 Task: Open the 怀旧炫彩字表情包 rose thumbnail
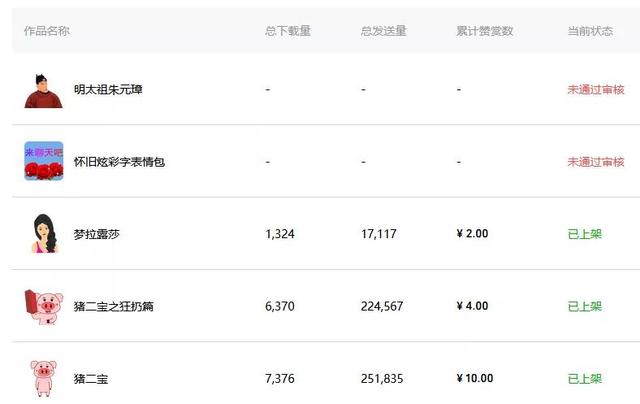[x=44, y=161]
